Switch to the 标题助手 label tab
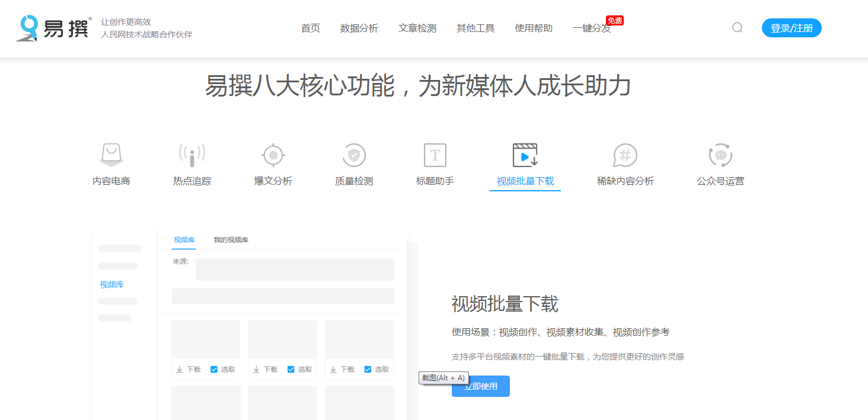This screenshot has width=868, height=420. coord(435,181)
